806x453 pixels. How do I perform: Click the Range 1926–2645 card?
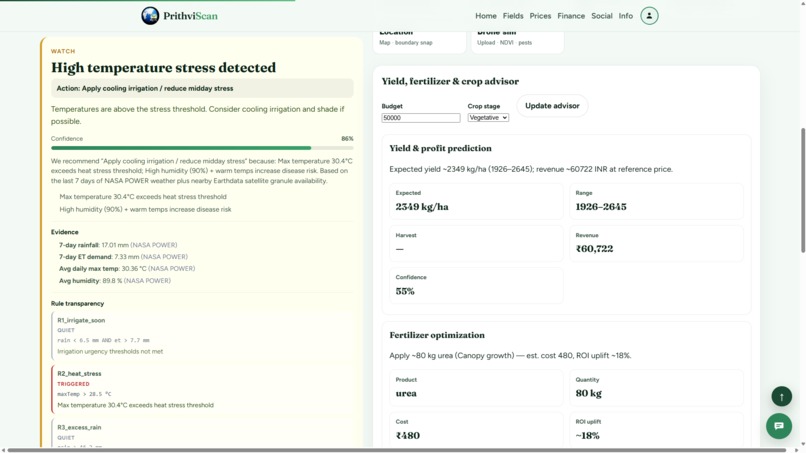(x=656, y=201)
